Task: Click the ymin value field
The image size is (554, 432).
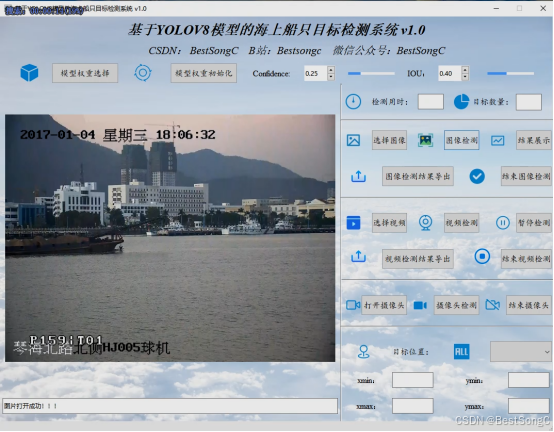Action: click(529, 380)
